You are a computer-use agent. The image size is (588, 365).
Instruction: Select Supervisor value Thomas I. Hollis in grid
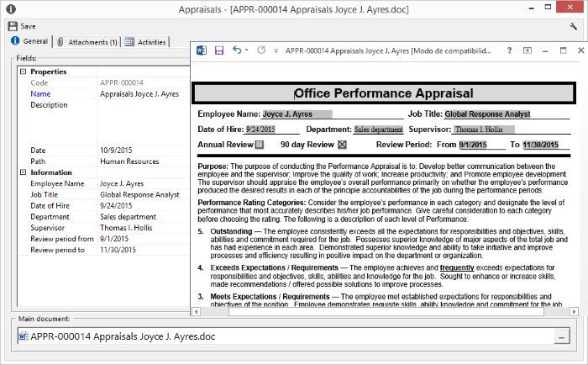click(126, 228)
